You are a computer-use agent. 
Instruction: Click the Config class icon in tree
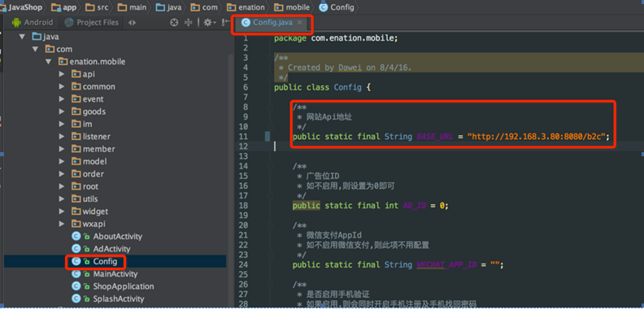pos(76,261)
